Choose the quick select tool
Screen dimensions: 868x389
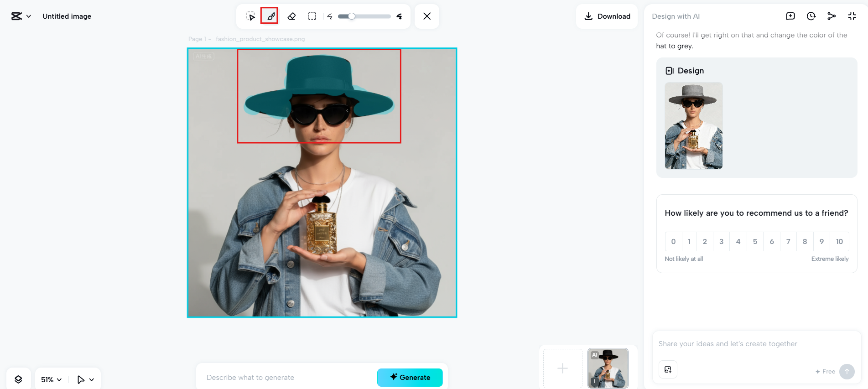pyautogui.click(x=250, y=16)
